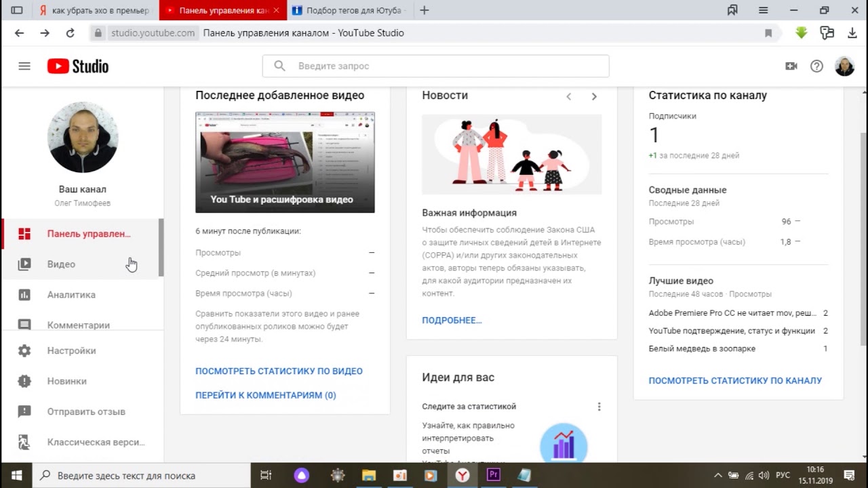Open account avatar menu in header
This screenshot has height=488, width=868.
coord(844,66)
